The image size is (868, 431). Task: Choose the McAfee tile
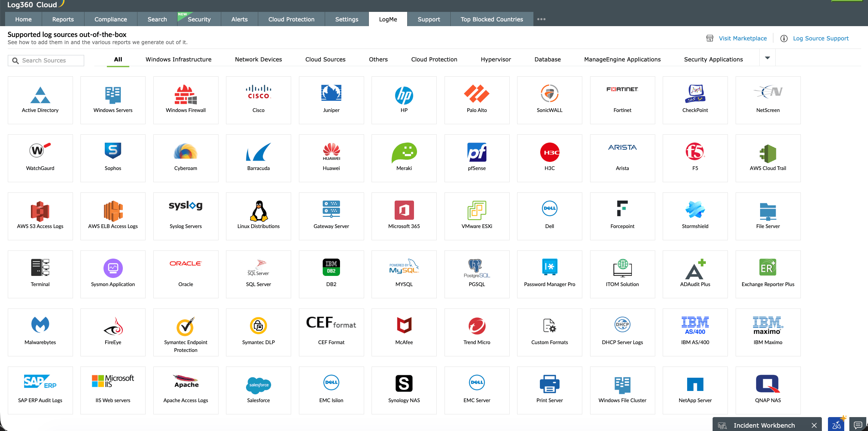click(404, 332)
